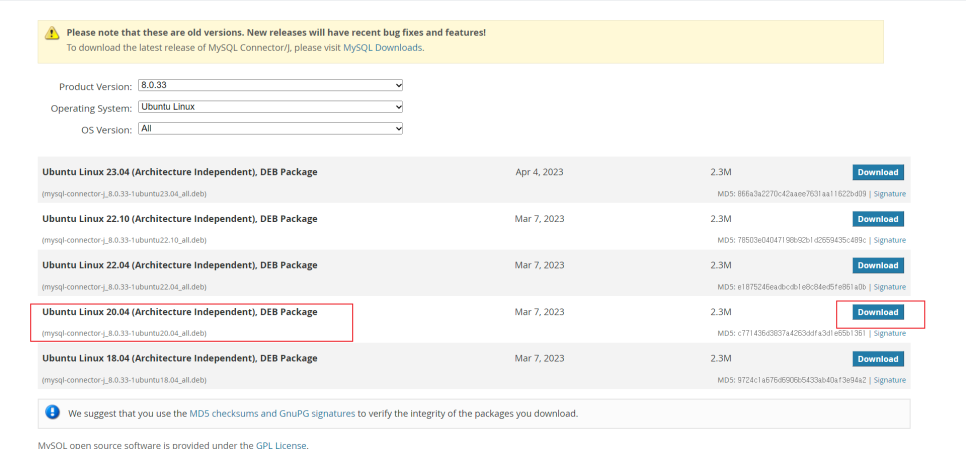
Task: Click the MD5 hash for Ubuntu 22.04
Action: click(x=800, y=287)
